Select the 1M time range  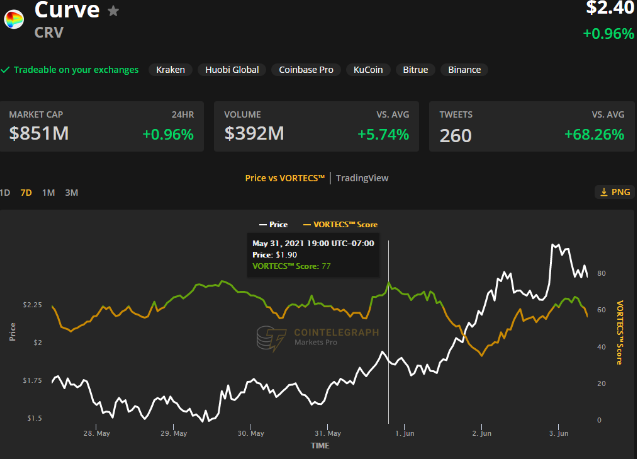tap(48, 193)
